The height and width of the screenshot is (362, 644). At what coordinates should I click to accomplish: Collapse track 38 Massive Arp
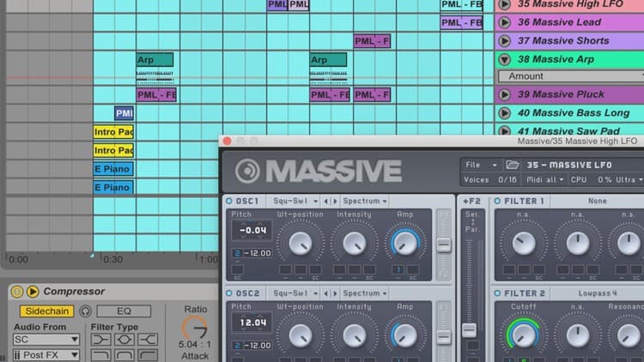[x=504, y=59]
